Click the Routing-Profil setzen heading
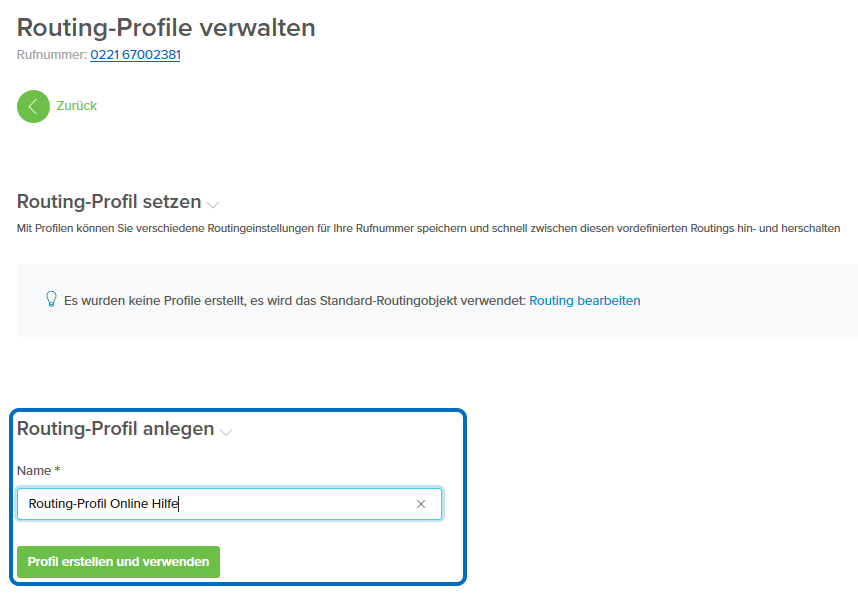Screen dimensions: 858x594 click(x=109, y=201)
